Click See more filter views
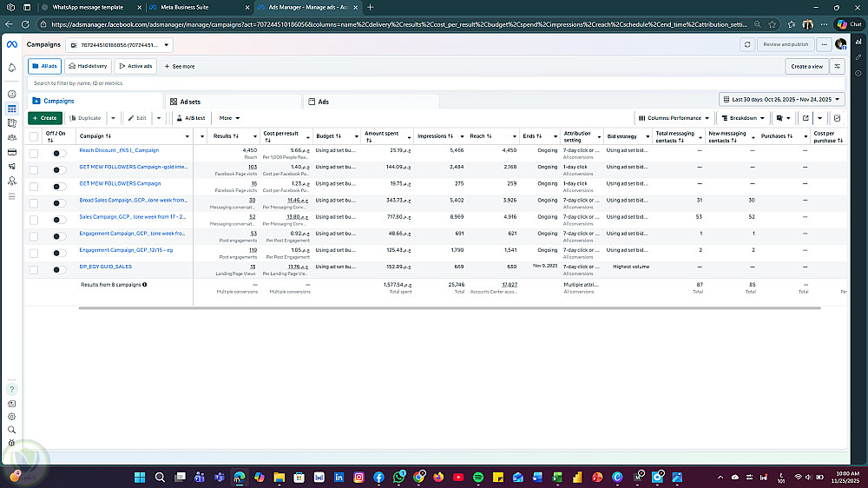 tap(180, 67)
